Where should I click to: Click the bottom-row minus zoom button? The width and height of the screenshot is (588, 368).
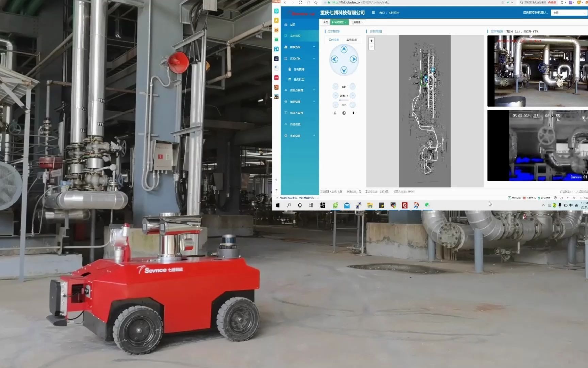(353, 105)
